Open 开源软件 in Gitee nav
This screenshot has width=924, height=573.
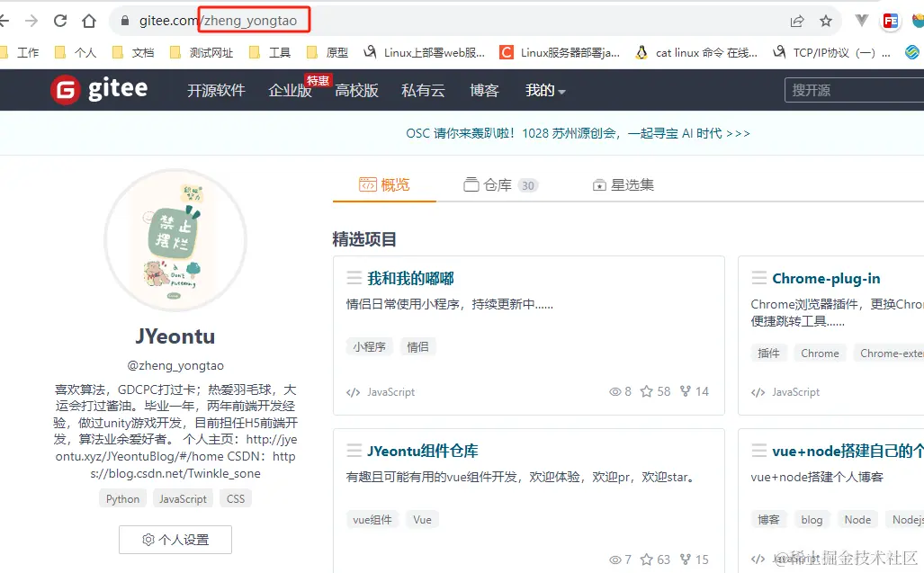point(216,91)
